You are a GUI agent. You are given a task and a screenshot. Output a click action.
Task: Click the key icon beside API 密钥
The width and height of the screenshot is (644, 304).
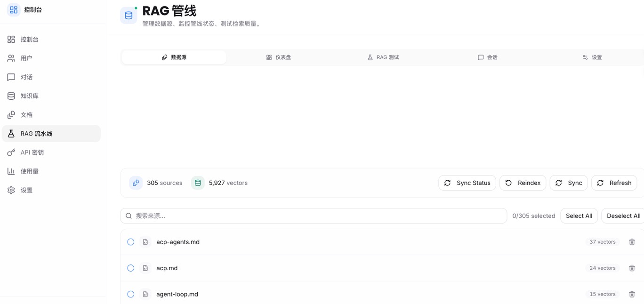[x=11, y=152]
